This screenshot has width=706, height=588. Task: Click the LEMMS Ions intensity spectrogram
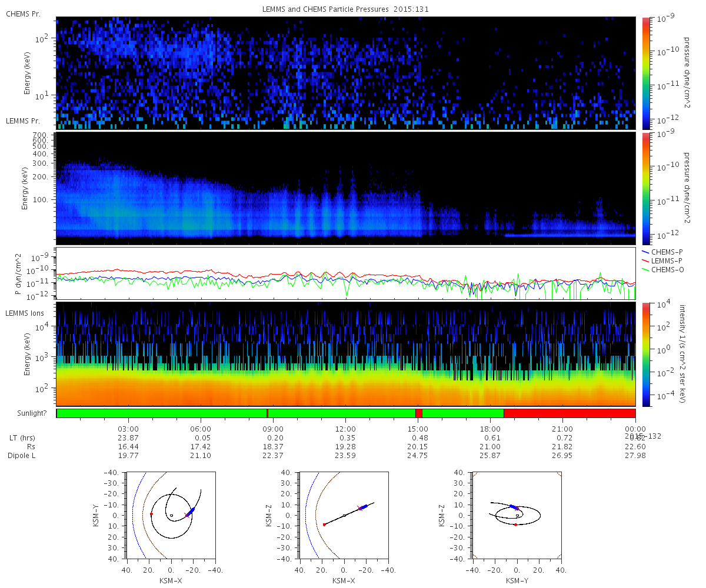tap(346, 354)
